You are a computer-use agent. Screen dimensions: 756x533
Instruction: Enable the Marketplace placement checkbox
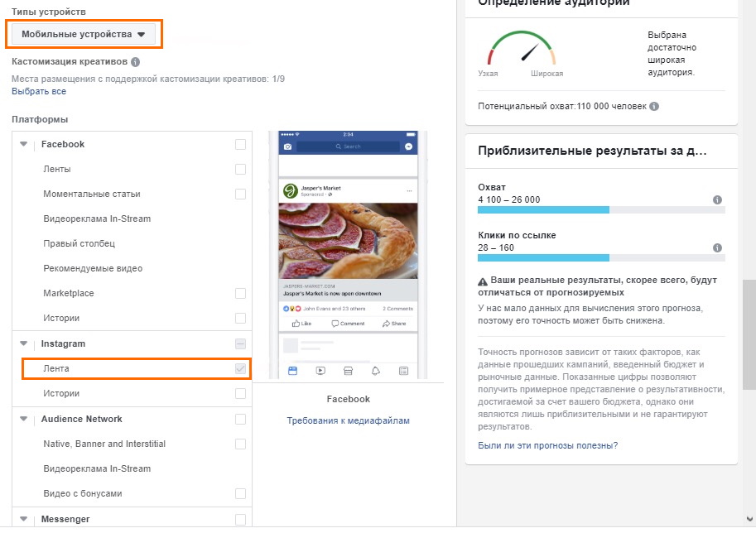pyautogui.click(x=240, y=293)
